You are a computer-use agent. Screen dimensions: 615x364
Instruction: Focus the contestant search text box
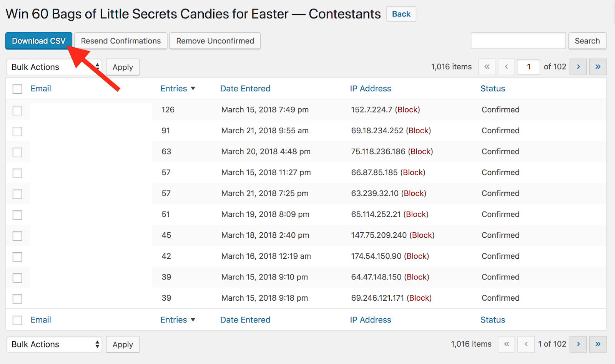click(518, 41)
